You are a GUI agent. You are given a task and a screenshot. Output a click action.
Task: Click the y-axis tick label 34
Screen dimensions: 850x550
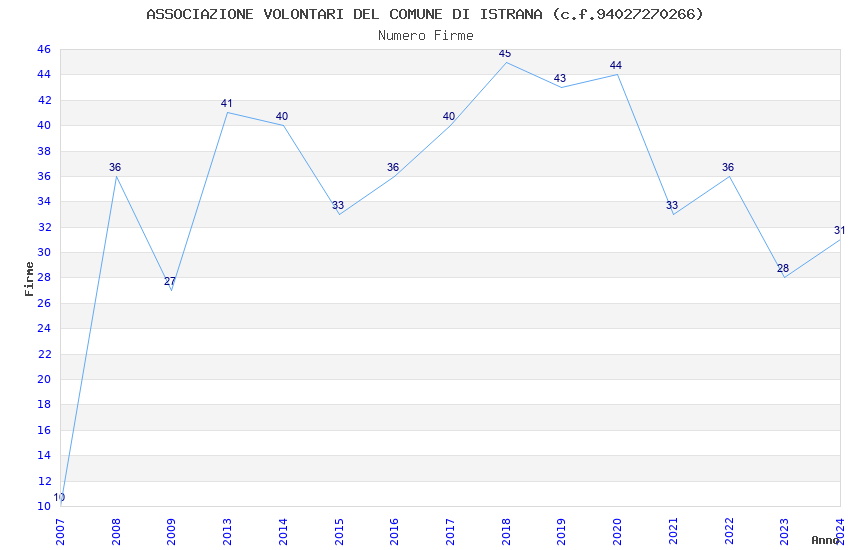44,202
